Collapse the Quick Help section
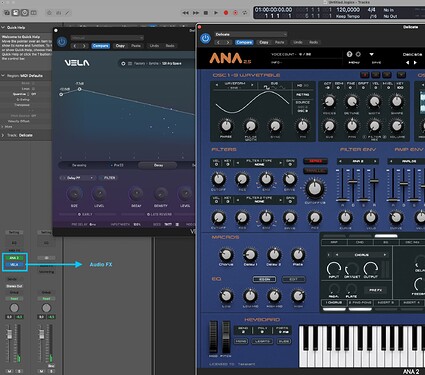Image resolution: width=425 pixels, height=375 pixels. tap(3, 27)
